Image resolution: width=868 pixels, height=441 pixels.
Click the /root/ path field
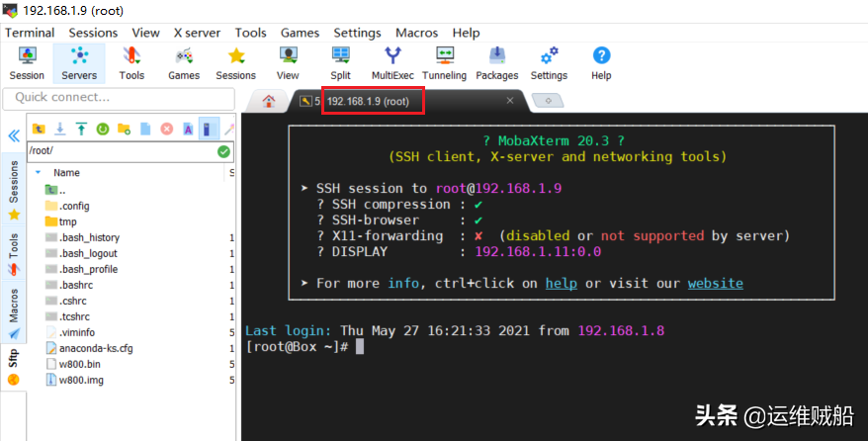click(x=122, y=151)
